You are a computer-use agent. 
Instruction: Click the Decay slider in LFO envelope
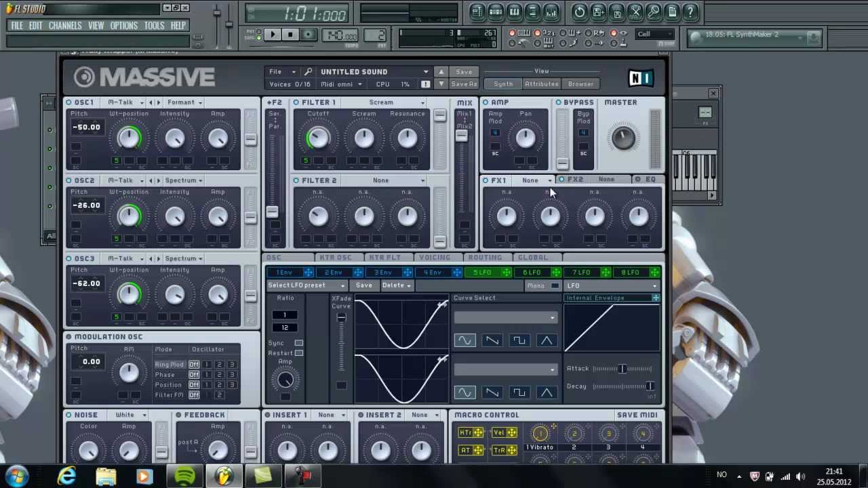(x=623, y=386)
